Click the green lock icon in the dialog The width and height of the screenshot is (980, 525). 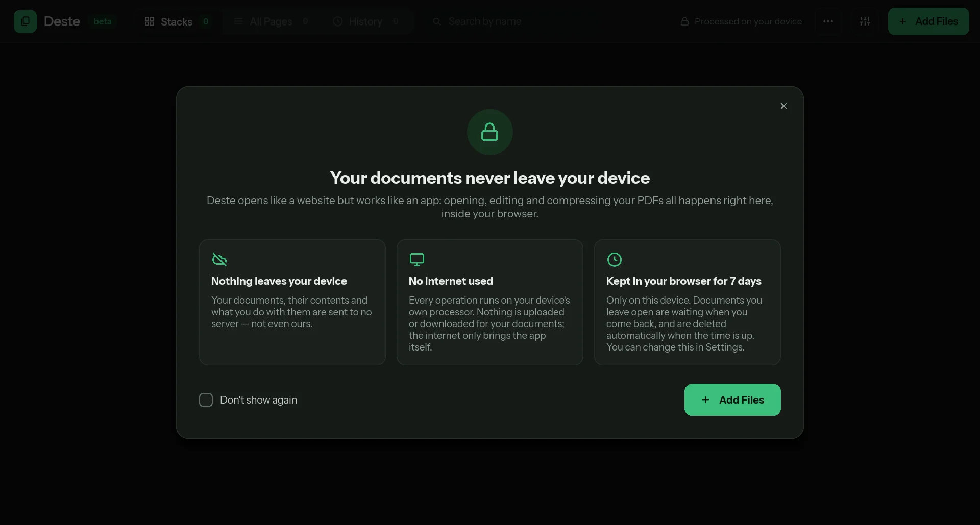click(489, 132)
